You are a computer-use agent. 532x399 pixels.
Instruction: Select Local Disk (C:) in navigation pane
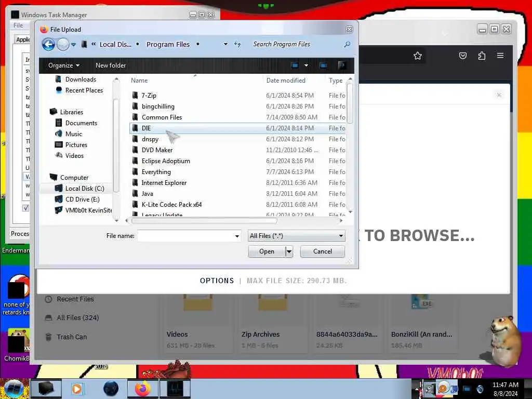(85, 188)
